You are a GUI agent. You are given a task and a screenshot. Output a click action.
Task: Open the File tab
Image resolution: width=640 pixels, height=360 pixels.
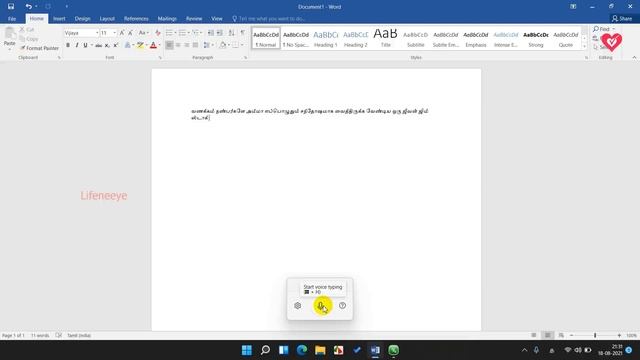coord(12,19)
